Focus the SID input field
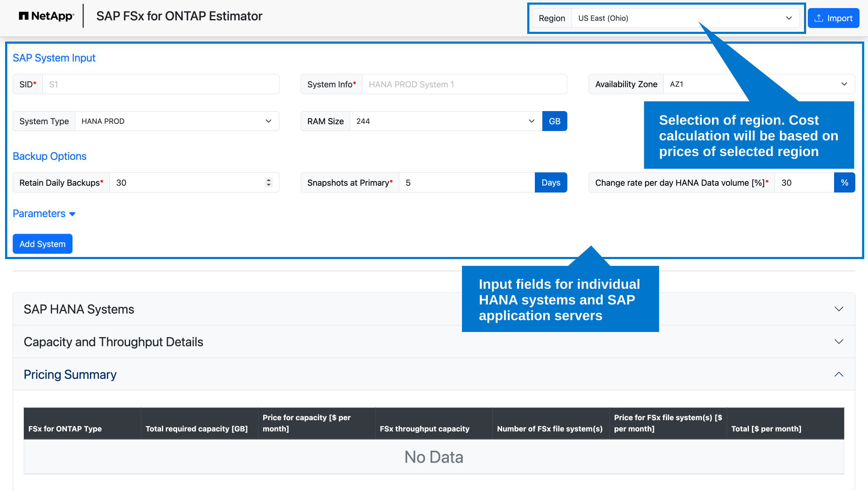This screenshot has height=491, width=868. click(161, 84)
